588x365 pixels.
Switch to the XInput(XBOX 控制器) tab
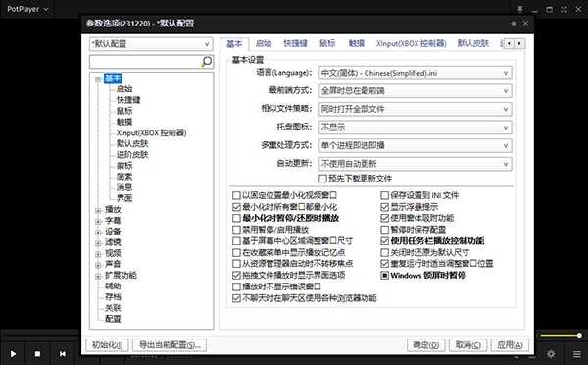tap(412, 43)
